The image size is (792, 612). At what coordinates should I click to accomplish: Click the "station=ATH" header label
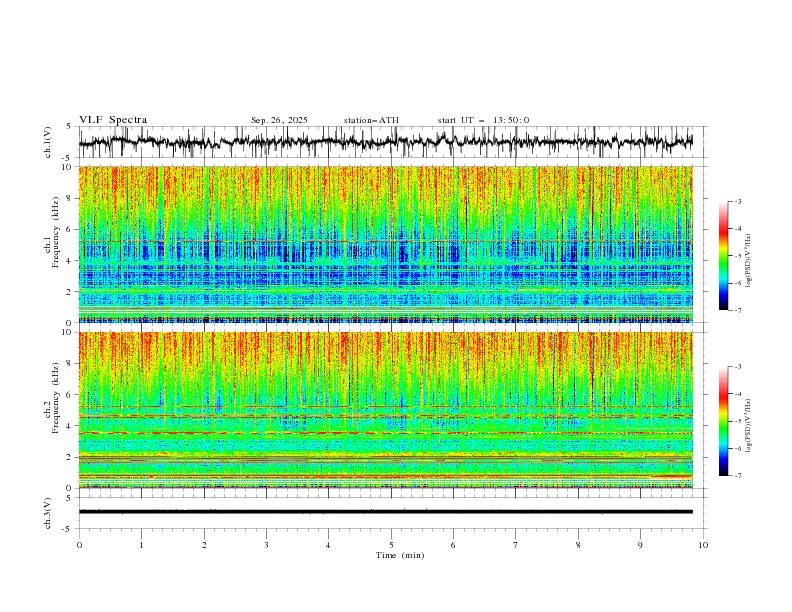point(371,120)
